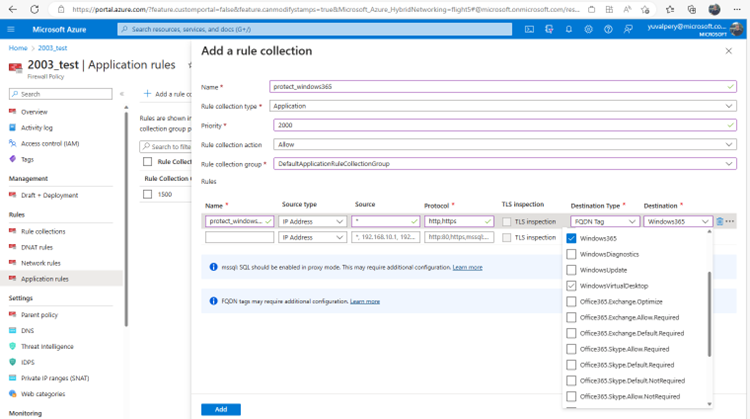This screenshot has width=750, height=419.
Task: Open more options ellipsis for the rule row
Action: 729,221
